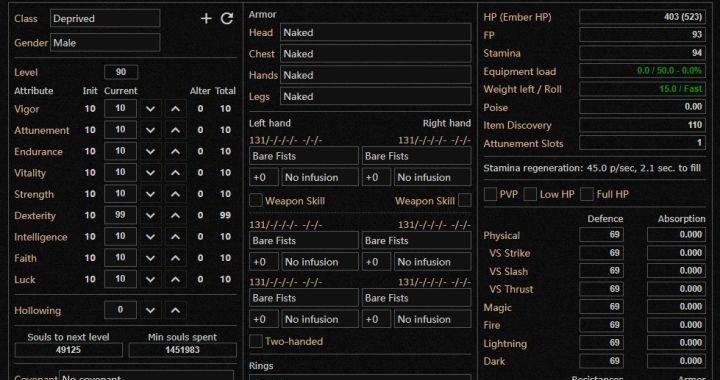Click the Dexterity current value field showing 99
The width and height of the screenshot is (720, 380).
[x=120, y=215]
